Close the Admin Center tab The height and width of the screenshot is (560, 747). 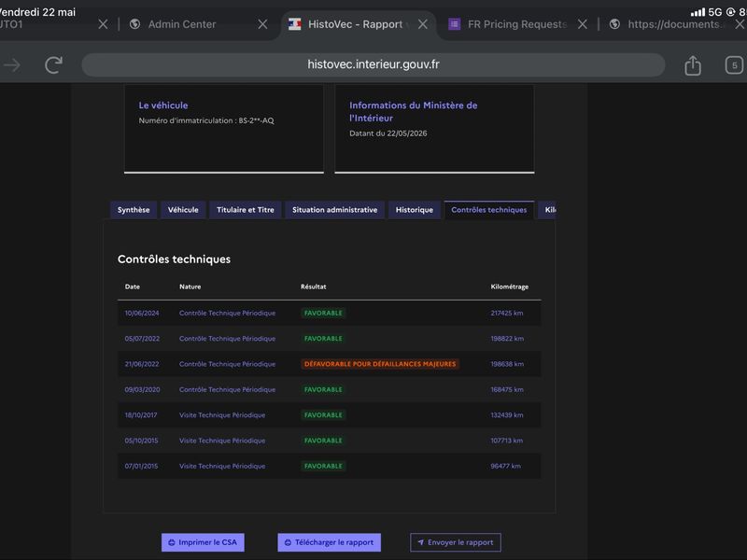pyautogui.click(x=262, y=24)
